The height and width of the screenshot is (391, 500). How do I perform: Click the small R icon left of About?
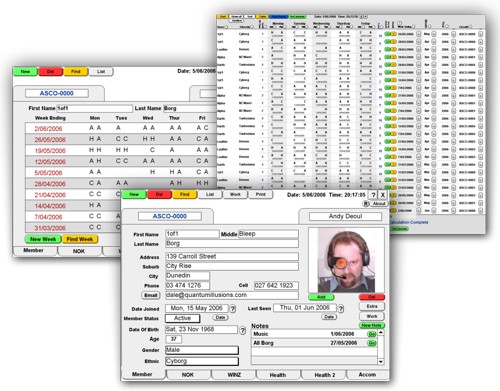point(366,204)
